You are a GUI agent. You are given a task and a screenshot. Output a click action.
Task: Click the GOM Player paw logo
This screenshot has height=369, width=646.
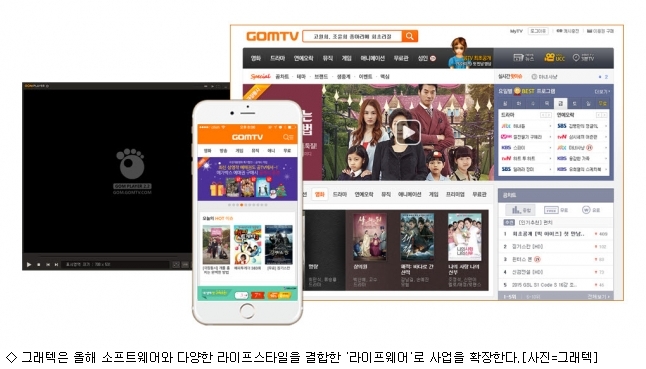coord(131,163)
